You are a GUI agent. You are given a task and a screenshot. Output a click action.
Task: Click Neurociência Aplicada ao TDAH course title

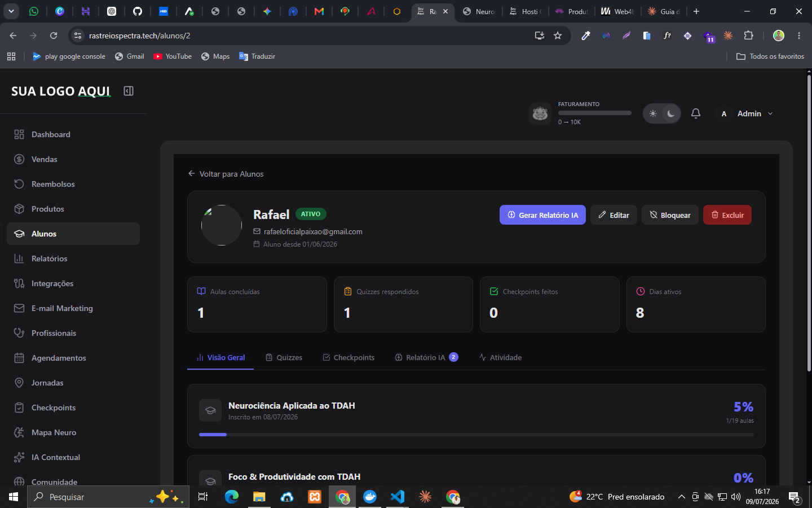292,405
